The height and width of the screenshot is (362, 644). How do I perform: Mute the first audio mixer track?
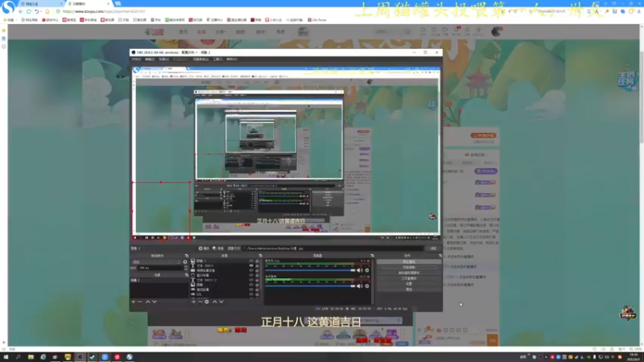pos(359,270)
